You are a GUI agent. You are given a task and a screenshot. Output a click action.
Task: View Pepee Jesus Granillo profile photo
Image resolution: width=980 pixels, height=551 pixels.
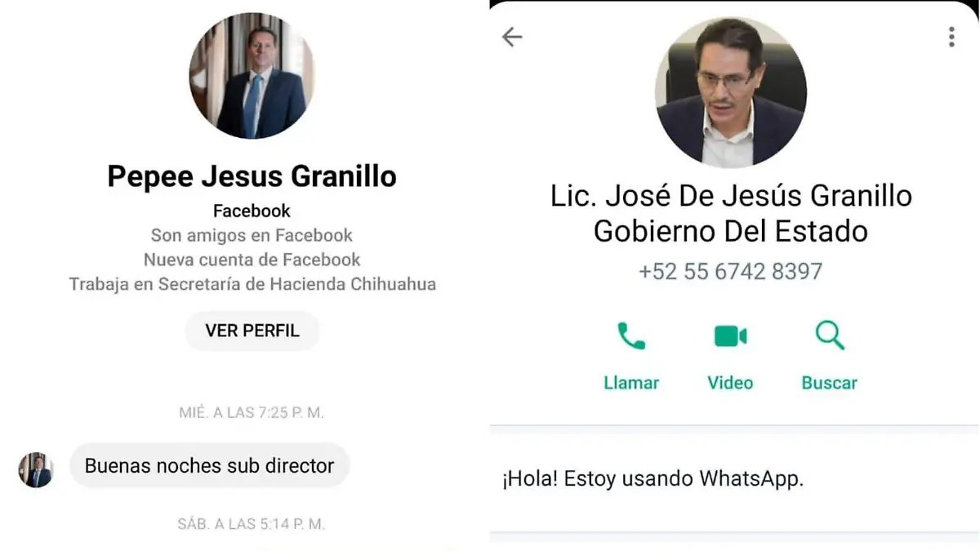pyautogui.click(x=252, y=76)
